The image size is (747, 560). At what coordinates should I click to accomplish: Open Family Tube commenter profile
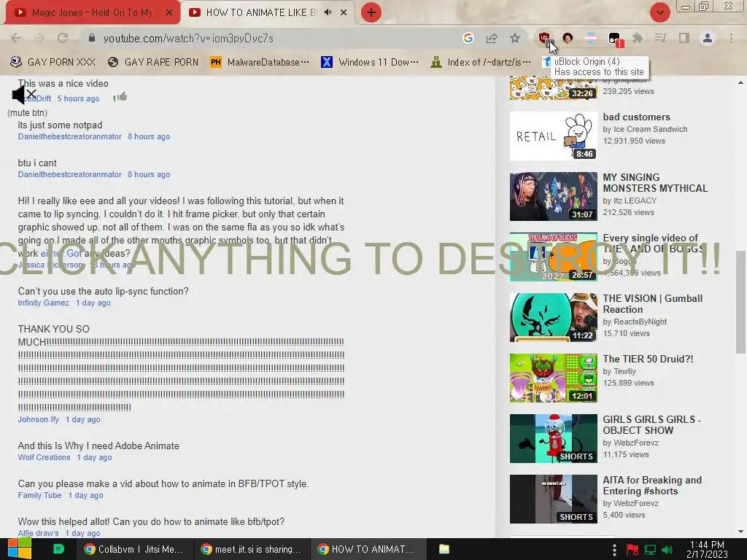[39, 495]
